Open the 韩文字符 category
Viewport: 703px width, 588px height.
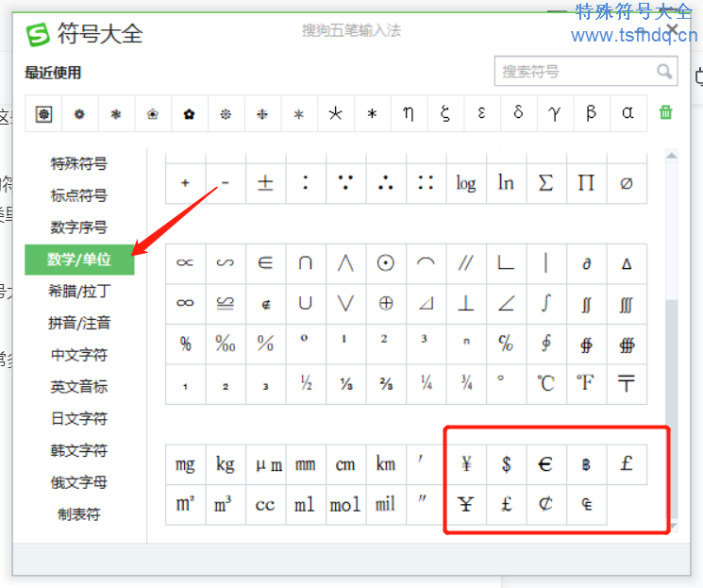click(79, 450)
